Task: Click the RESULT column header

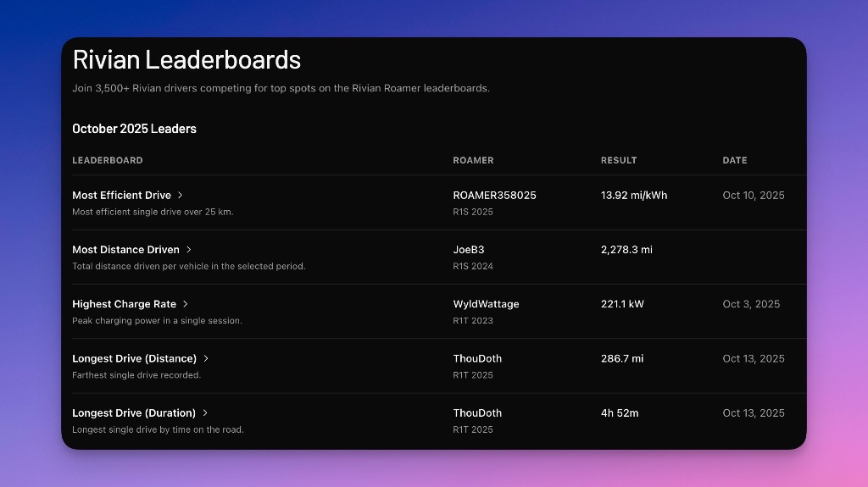Action: 619,160
